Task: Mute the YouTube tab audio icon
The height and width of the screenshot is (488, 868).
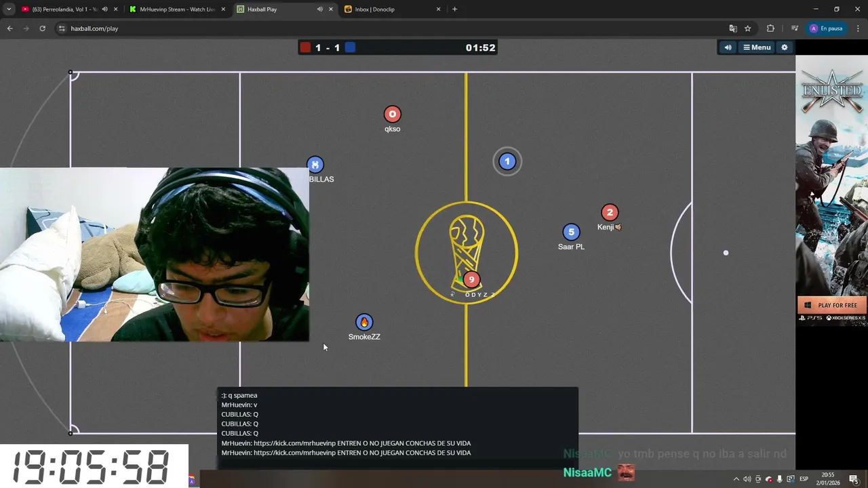Action: point(104,9)
